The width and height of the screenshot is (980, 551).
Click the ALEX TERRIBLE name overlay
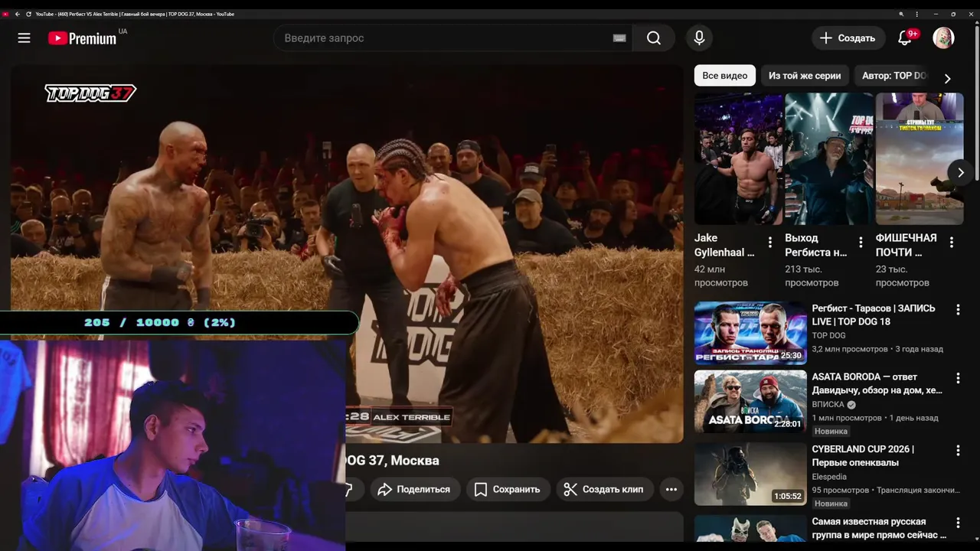(411, 417)
